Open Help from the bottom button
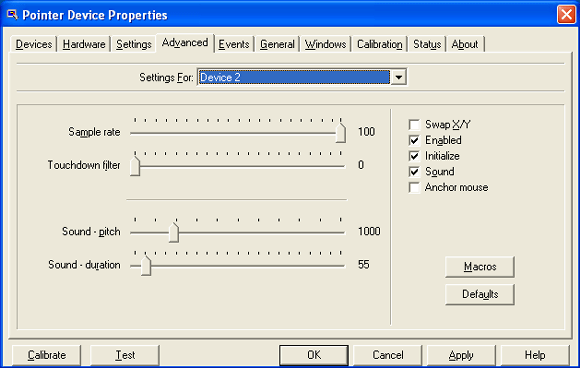The width and height of the screenshot is (580, 368). (535, 355)
